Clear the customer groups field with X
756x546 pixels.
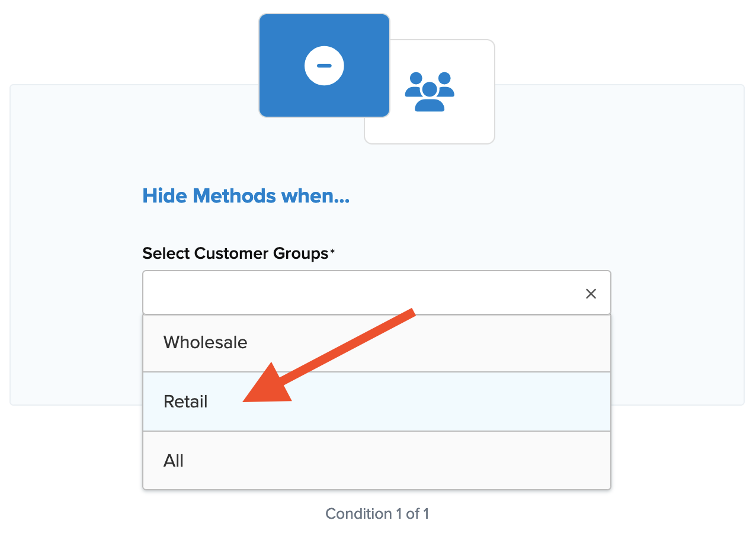click(x=591, y=294)
